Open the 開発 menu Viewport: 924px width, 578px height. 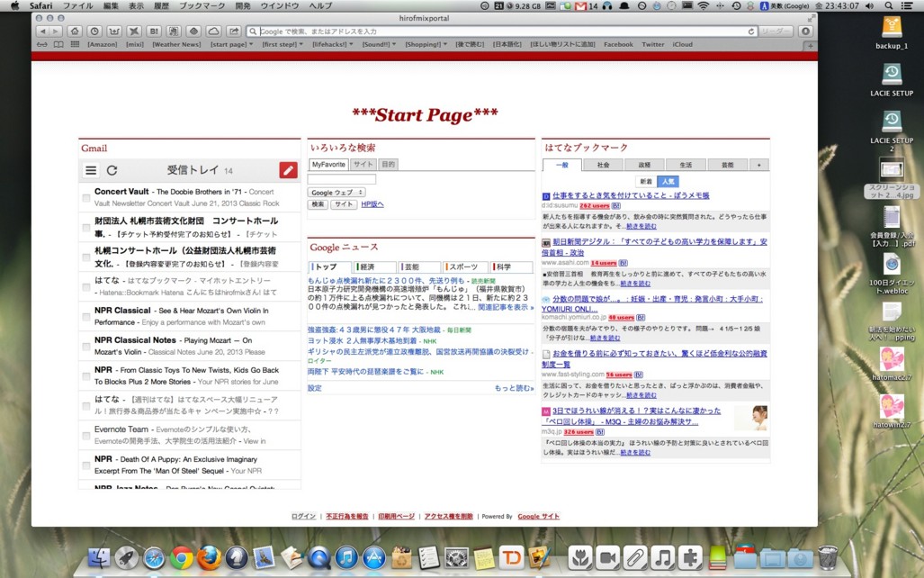point(243,6)
